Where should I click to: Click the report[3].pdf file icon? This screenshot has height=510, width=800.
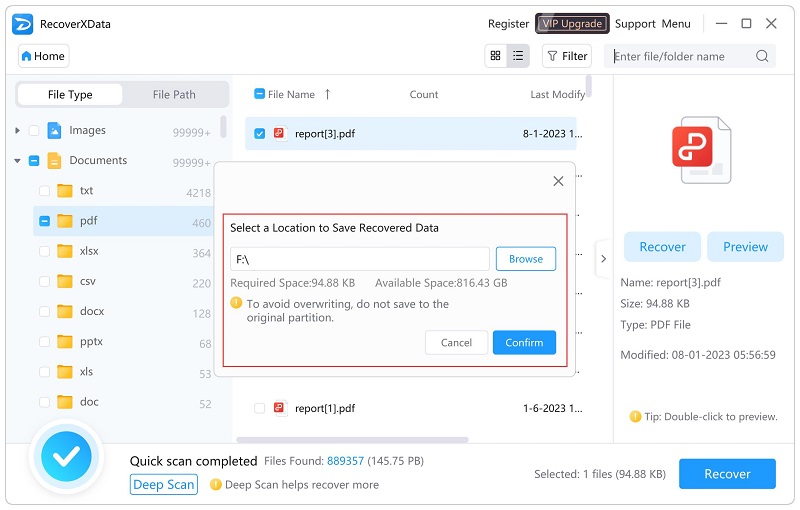pyautogui.click(x=279, y=133)
